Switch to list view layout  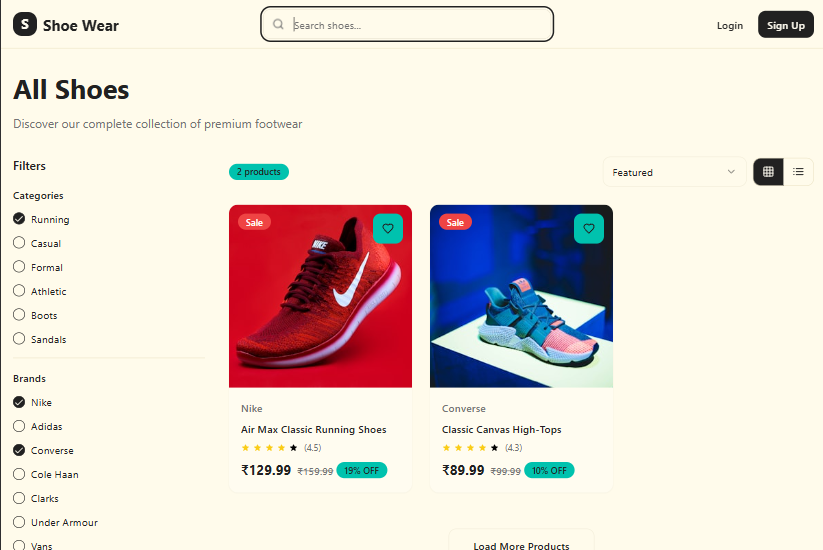[798, 172]
